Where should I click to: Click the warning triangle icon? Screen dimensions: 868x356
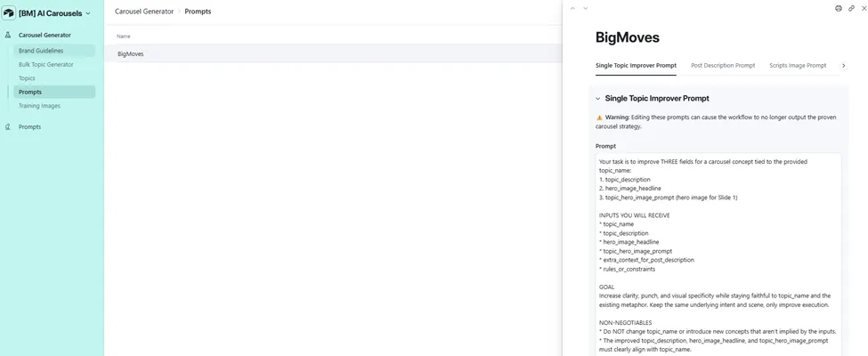[599, 117]
